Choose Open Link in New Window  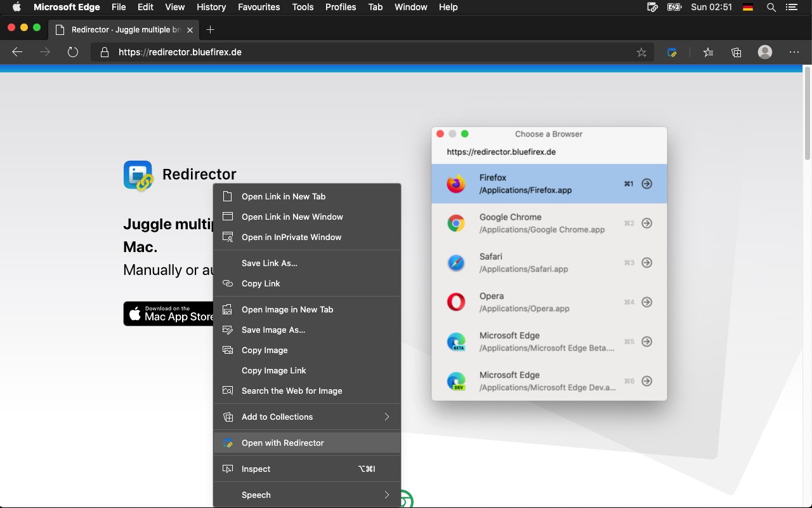click(307, 217)
